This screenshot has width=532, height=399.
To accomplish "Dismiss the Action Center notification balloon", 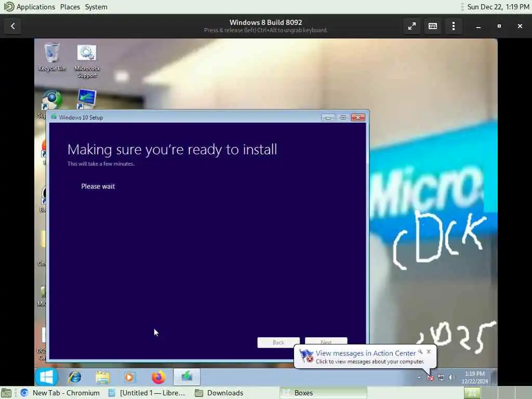I will click(x=429, y=352).
